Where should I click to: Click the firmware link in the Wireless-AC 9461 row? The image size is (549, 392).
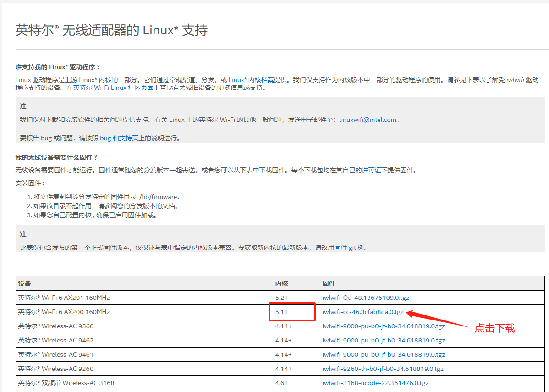pos(384,354)
